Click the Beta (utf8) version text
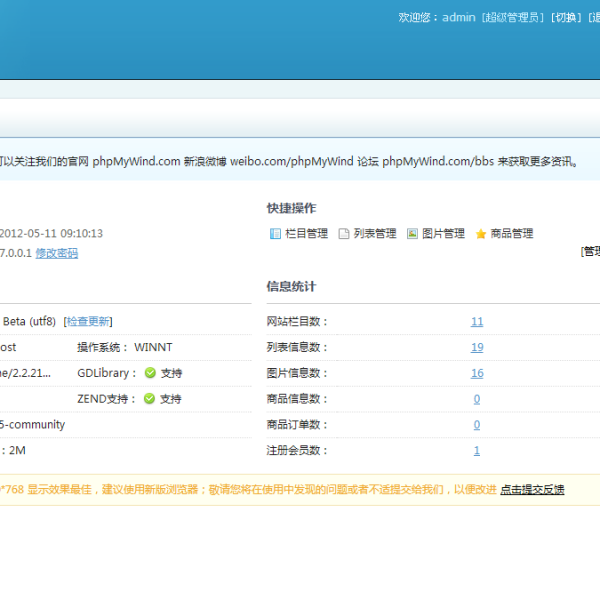Viewport: 600px width, 600px height. [x=29, y=321]
